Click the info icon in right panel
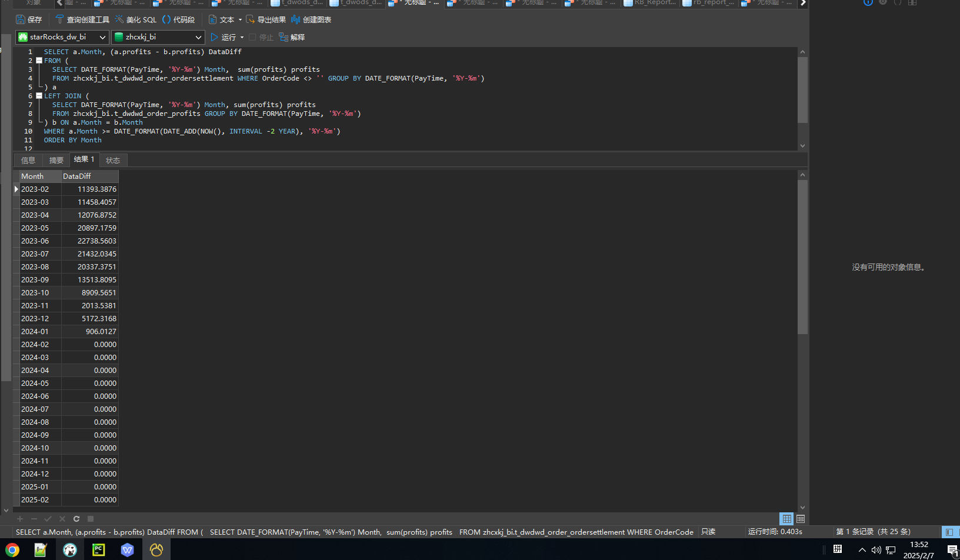The height and width of the screenshot is (560, 960). (868, 2)
